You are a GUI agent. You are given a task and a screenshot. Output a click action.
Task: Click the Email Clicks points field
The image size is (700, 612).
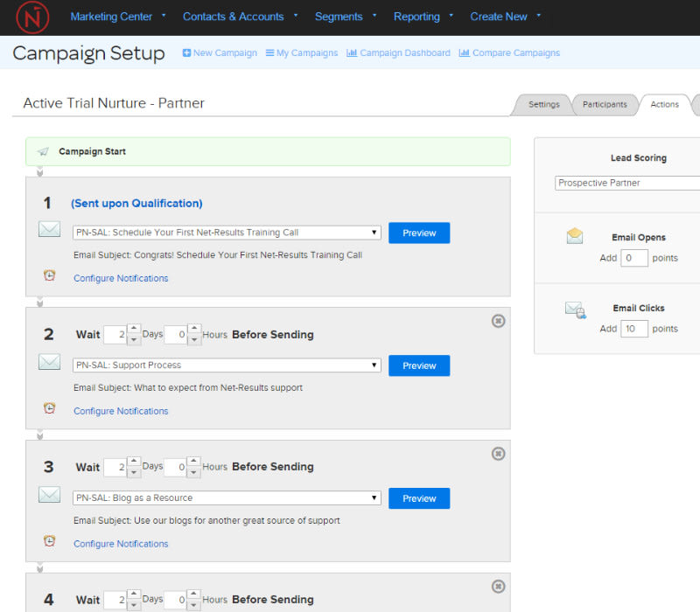point(633,329)
